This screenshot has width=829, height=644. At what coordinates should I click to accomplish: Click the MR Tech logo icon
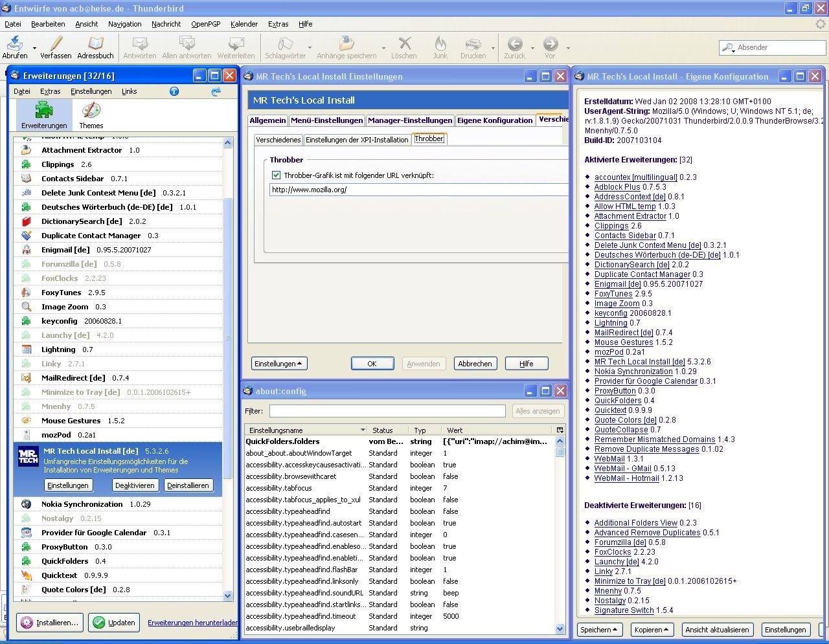pos(28,456)
